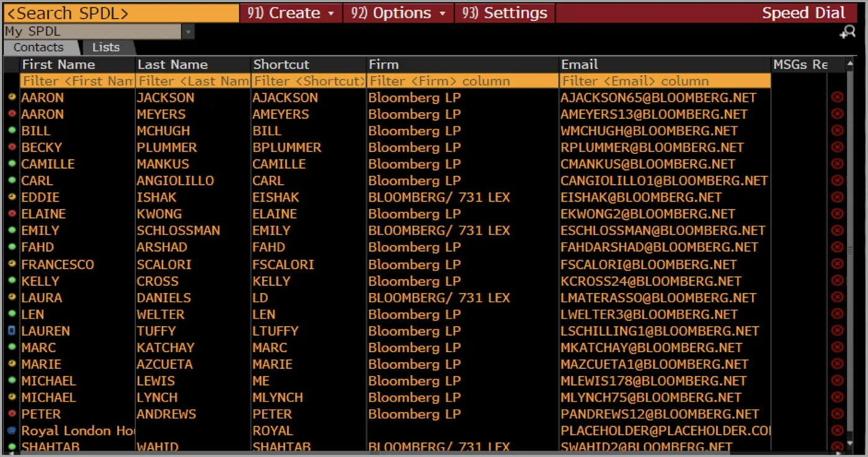Remove MICHAEL LEWIS using the delete icon

[x=837, y=381]
